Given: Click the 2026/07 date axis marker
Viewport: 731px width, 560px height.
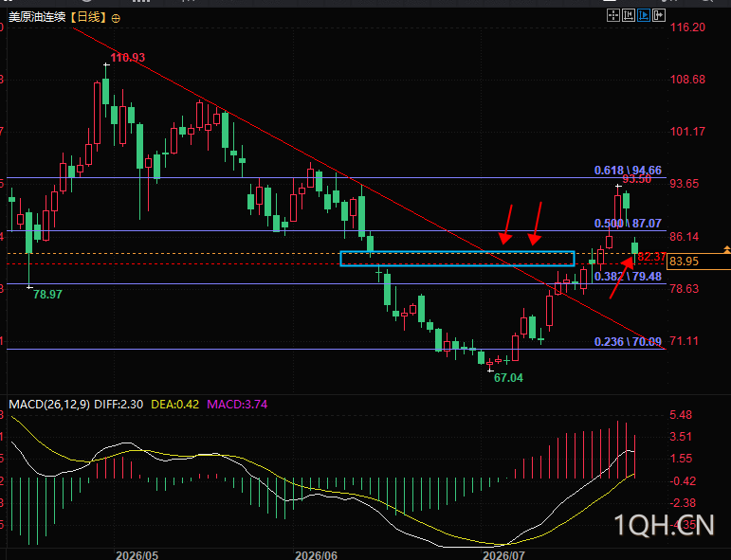Looking at the screenshot, I should 503,555.
